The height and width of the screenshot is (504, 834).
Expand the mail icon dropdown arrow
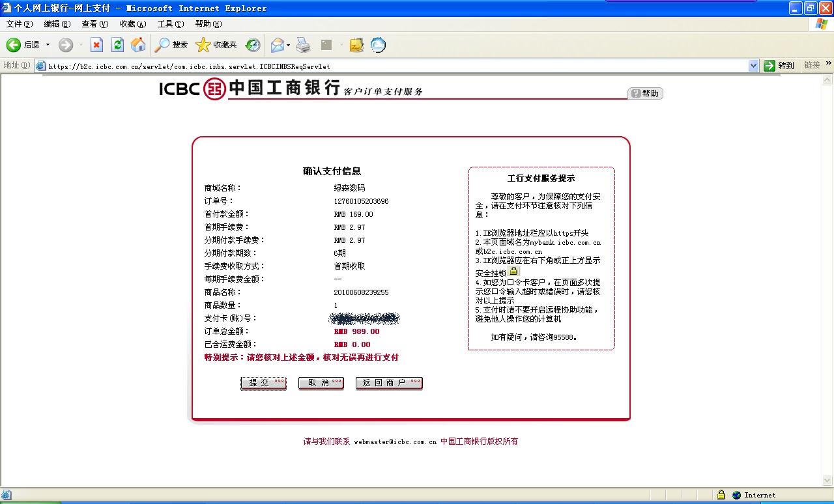(288, 45)
